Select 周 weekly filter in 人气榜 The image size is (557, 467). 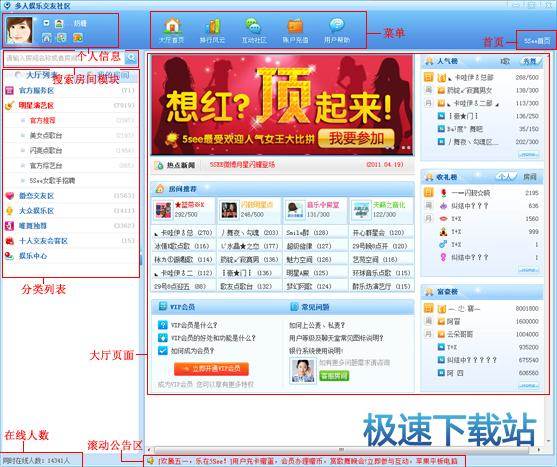coord(429,90)
